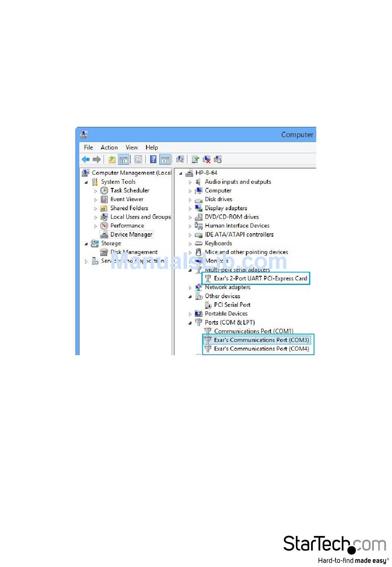Click the window title bar icon
The width and height of the screenshot is (392, 567).
click(84, 134)
